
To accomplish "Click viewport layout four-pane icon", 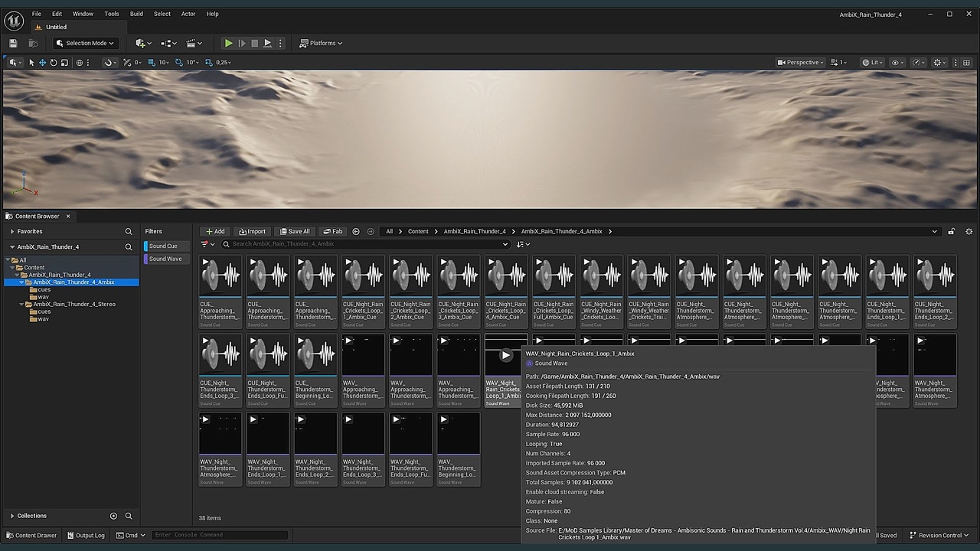I will [966, 62].
